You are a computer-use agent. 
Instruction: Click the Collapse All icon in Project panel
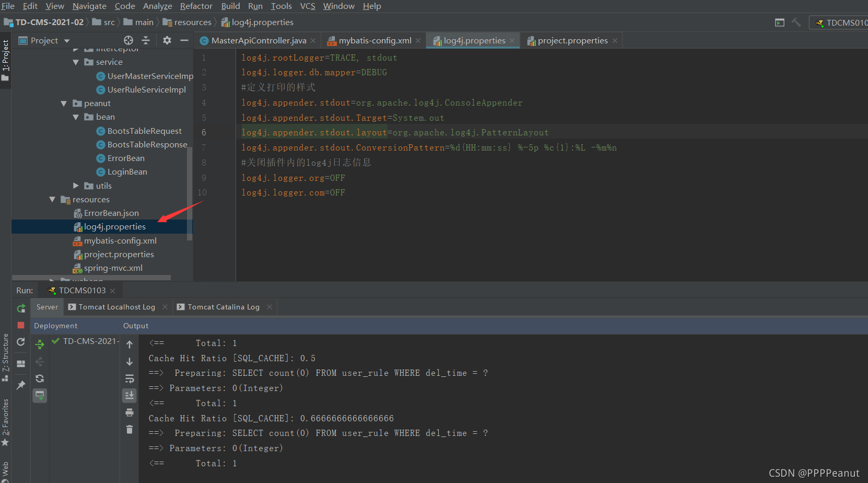click(146, 40)
